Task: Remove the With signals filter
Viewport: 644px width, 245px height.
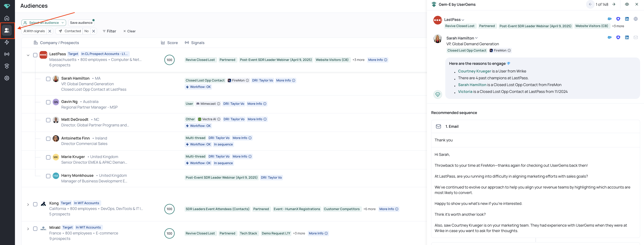Action: [50, 31]
